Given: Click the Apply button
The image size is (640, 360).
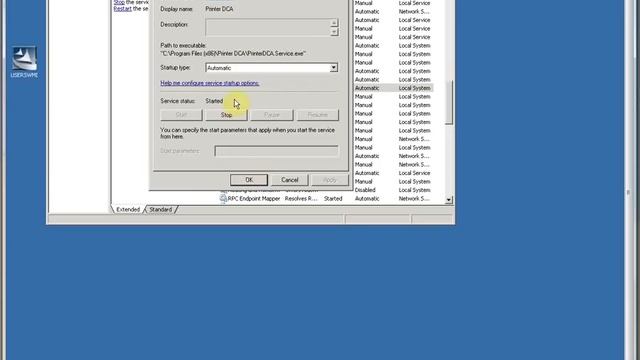Looking at the screenshot, I should [329, 180].
